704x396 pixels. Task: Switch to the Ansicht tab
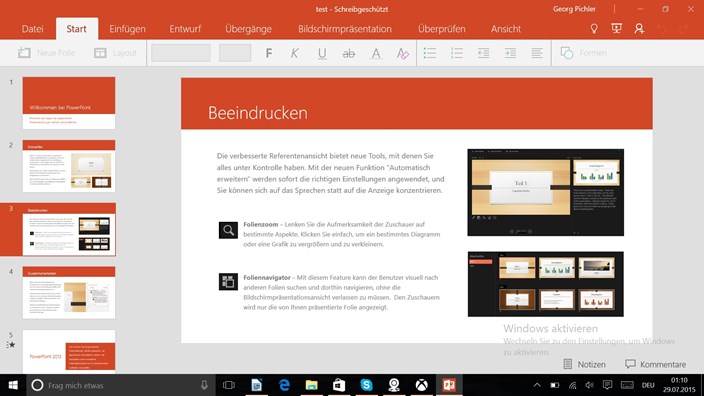pos(506,29)
